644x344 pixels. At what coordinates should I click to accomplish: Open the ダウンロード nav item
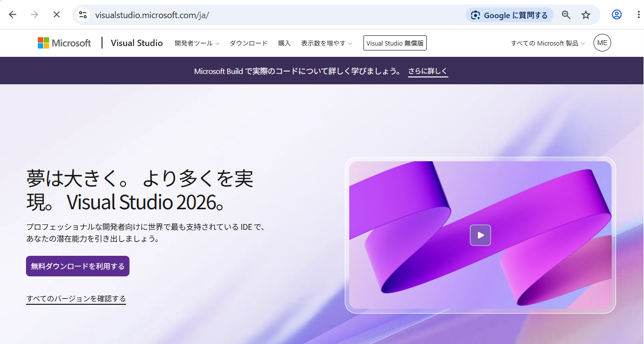coord(249,43)
